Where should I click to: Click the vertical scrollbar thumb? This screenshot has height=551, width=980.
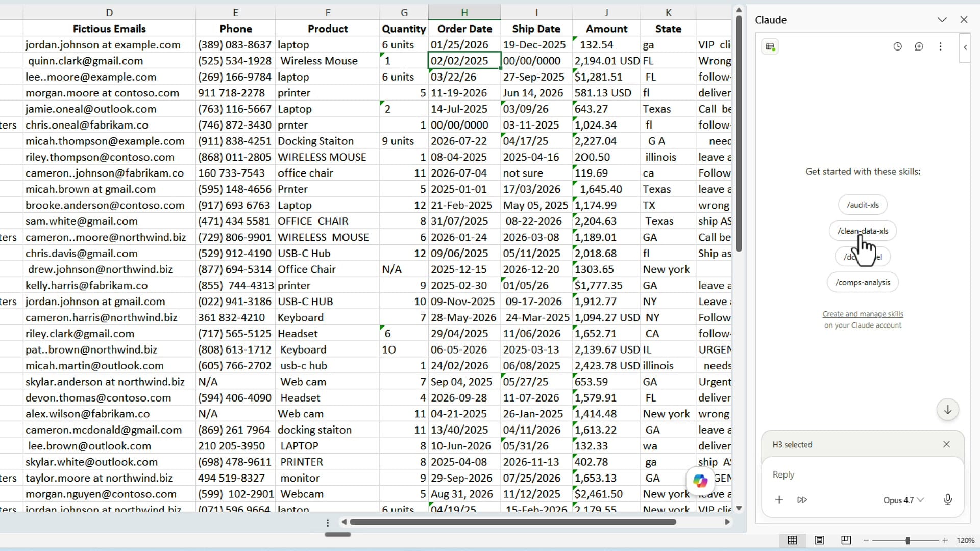[x=739, y=133]
